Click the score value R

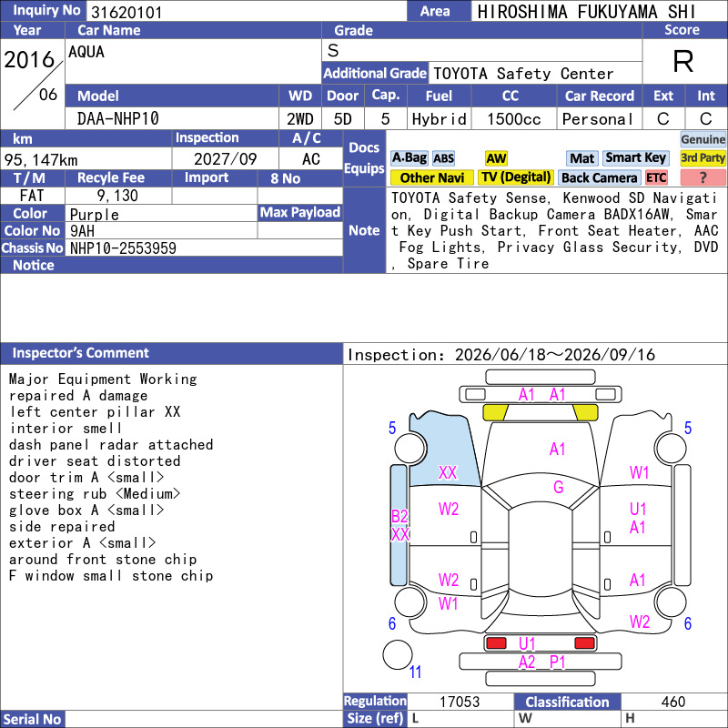(x=683, y=61)
